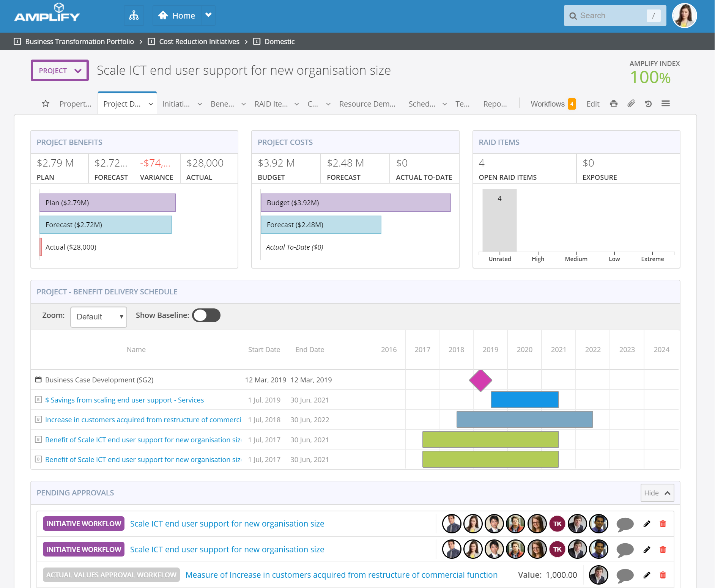Open the Zoom Default dropdown
Screen dimensions: 715x588
click(99, 317)
